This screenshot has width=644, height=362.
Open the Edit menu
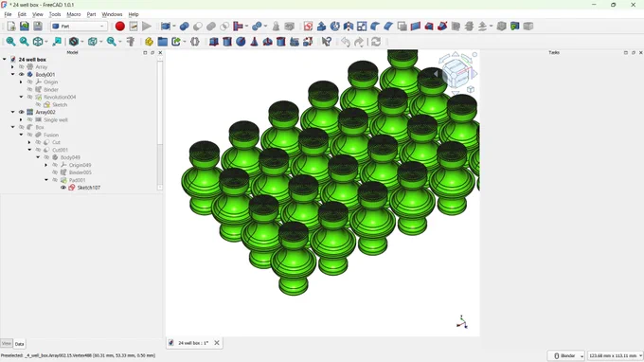click(x=22, y=14)
